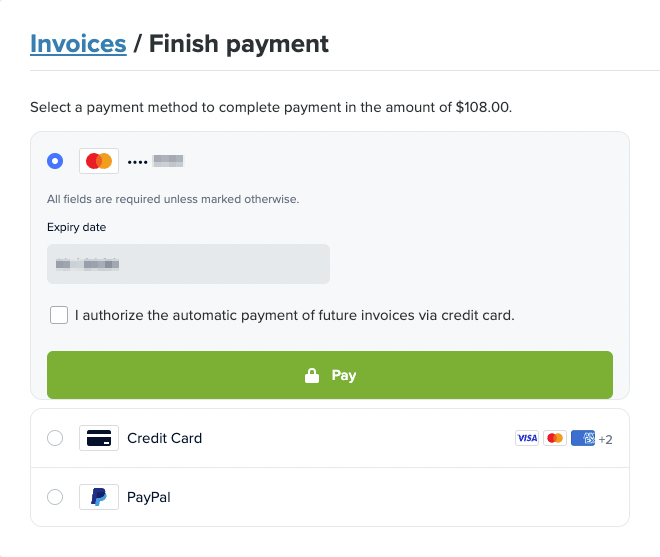Click the Finish payment heading
This screenshot has height=557, width=660.
[239, 44]
